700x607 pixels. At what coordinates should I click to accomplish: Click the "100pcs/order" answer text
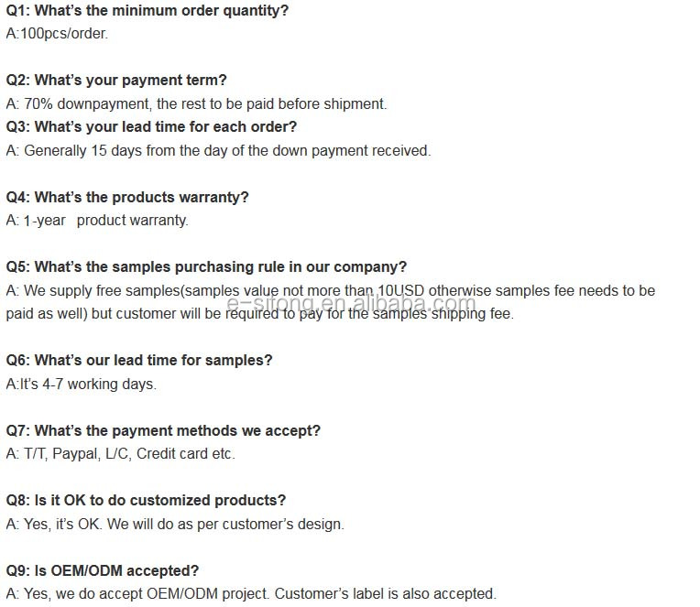click(x=57, y=34)
